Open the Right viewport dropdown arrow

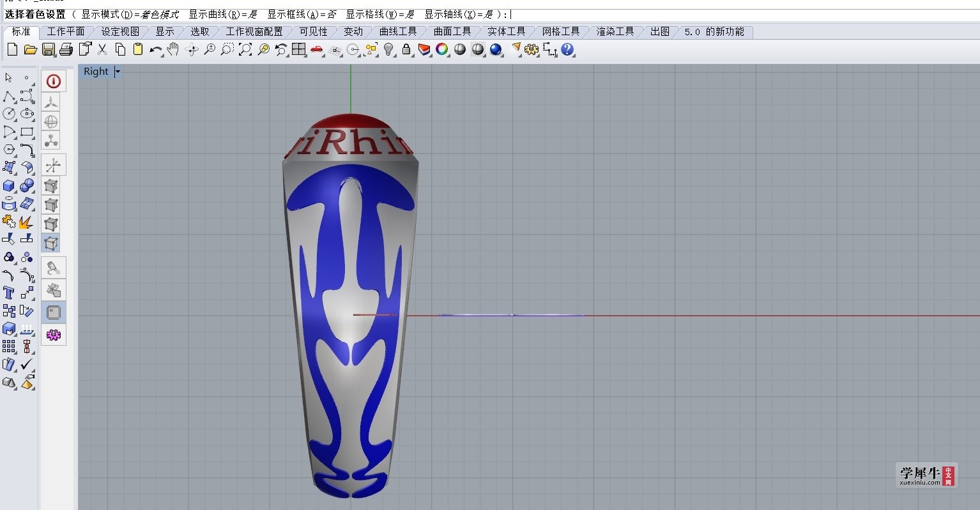118,72
